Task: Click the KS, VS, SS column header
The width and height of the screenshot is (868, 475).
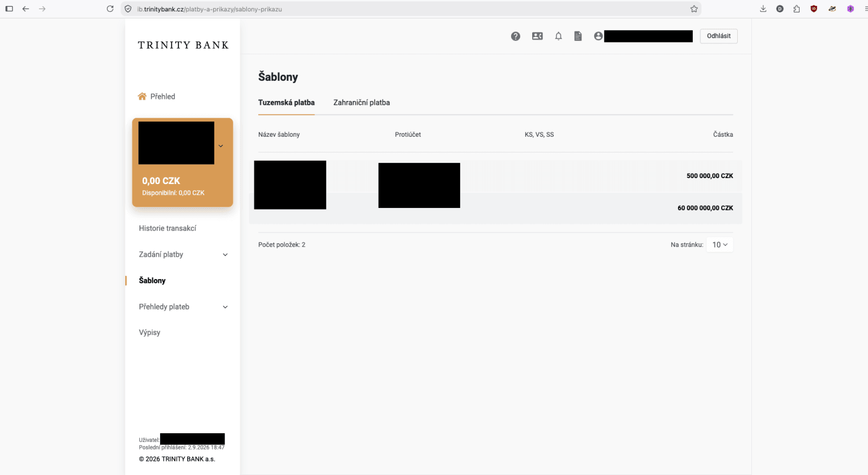Action: pos(539,135)
